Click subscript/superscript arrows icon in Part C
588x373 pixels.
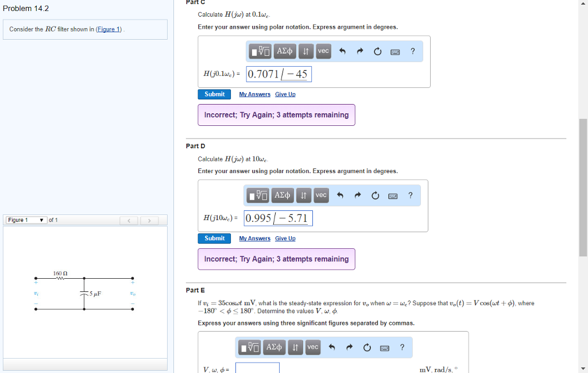coord(306,51)
